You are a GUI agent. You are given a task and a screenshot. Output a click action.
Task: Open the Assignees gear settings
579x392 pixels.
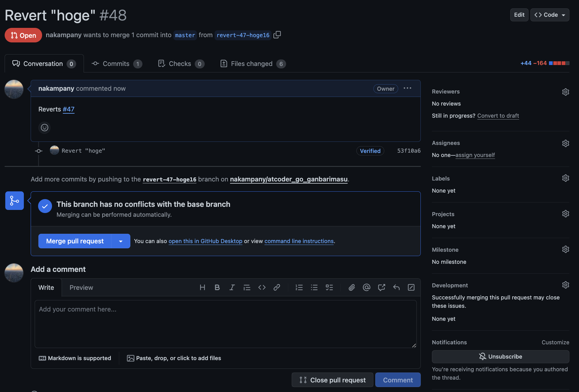(565, 143)
